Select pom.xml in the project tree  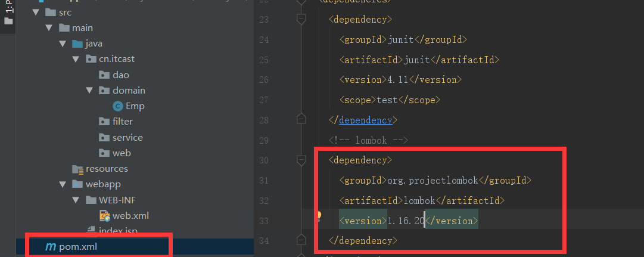point(78,247)
